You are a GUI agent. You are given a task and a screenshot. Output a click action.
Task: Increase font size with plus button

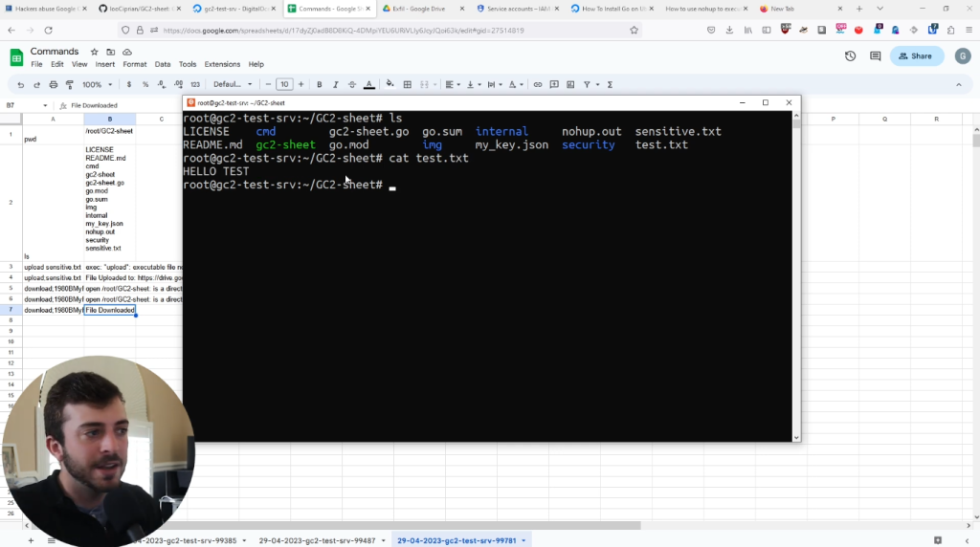coord(301,84)
